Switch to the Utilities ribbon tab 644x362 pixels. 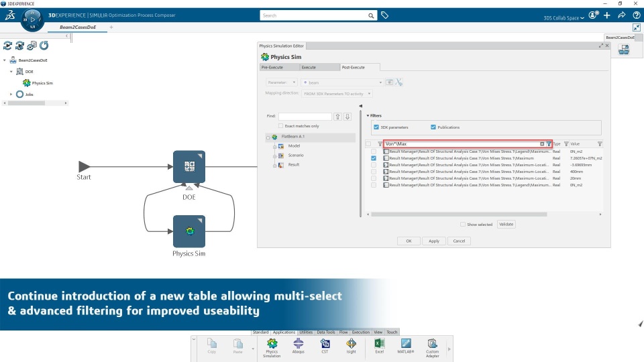coord(306,332)
